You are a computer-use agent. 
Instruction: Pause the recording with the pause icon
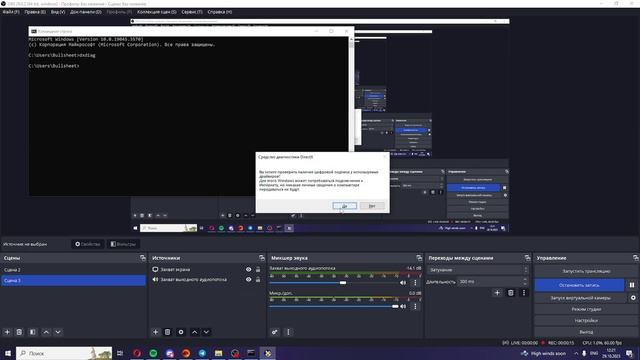tap(632, 285)
